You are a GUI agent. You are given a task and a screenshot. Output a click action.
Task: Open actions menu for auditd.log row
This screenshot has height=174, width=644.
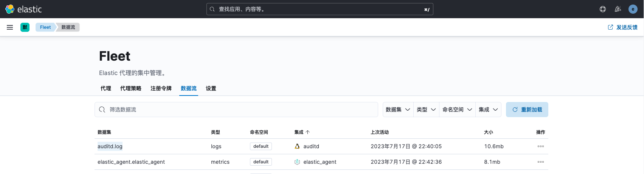[541, 146]
